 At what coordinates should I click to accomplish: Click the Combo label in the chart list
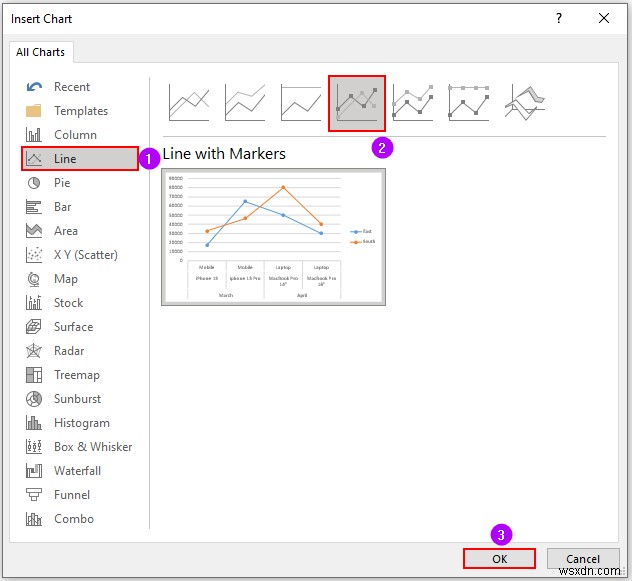tap(74, 519)
